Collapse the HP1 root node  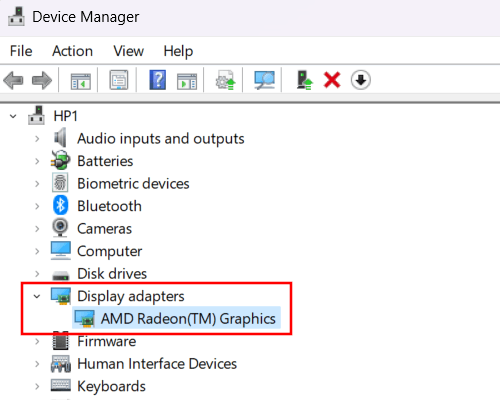coord(13,116)
